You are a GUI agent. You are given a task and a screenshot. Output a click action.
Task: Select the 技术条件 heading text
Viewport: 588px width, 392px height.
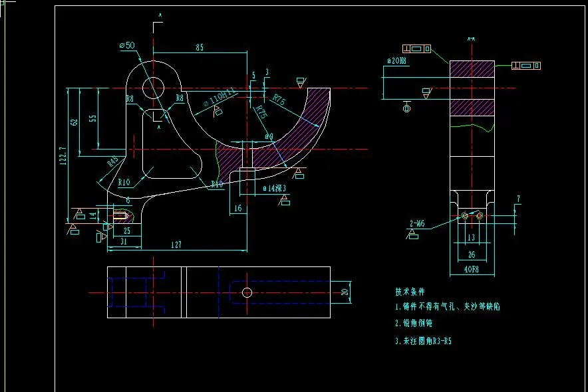[410, 292]
